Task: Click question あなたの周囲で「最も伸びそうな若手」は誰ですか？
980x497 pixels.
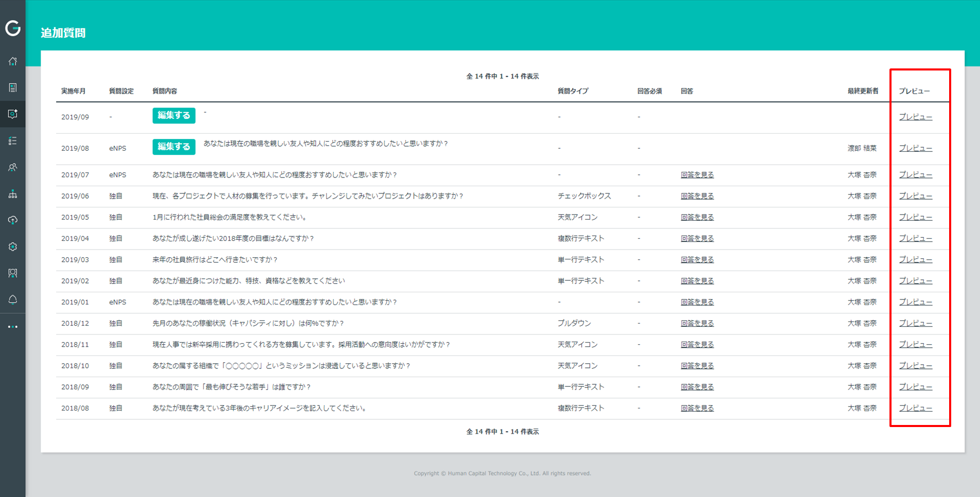Action: (231, 387)
